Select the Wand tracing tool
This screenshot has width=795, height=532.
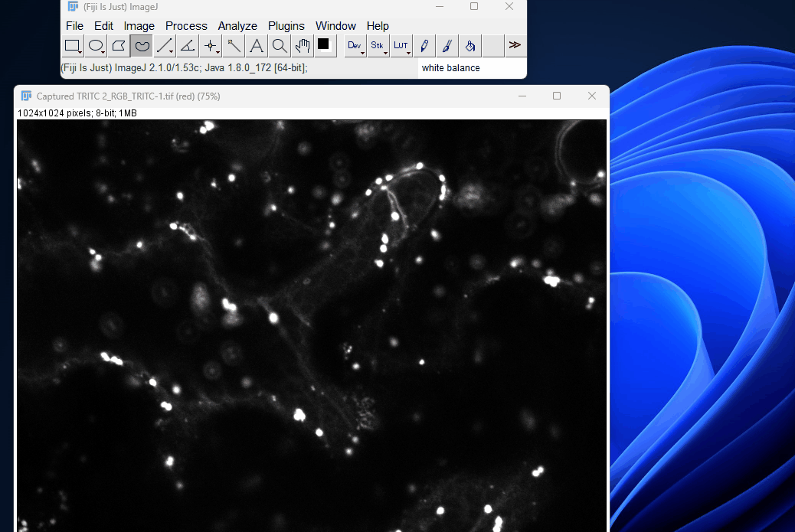tap(234, 46)
